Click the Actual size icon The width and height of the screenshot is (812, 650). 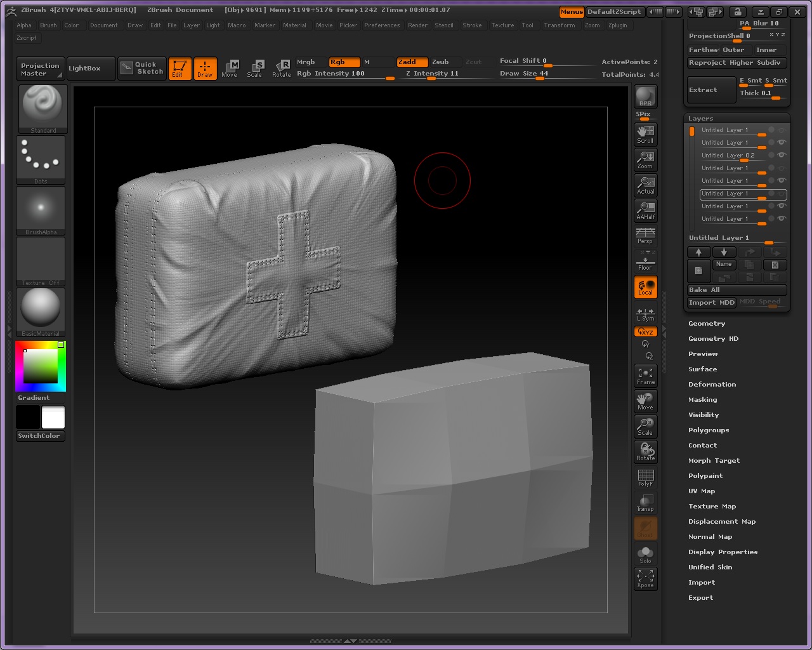pos(645,185)
